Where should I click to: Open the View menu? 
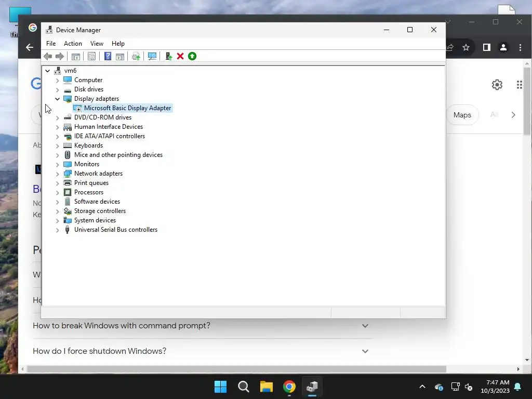tap(97, 44)
